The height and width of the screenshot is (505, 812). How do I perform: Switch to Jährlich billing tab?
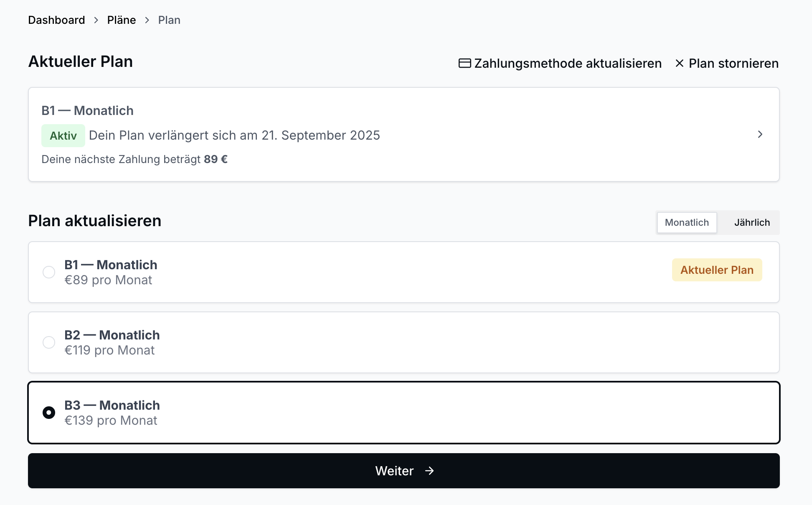click(752, 222)
